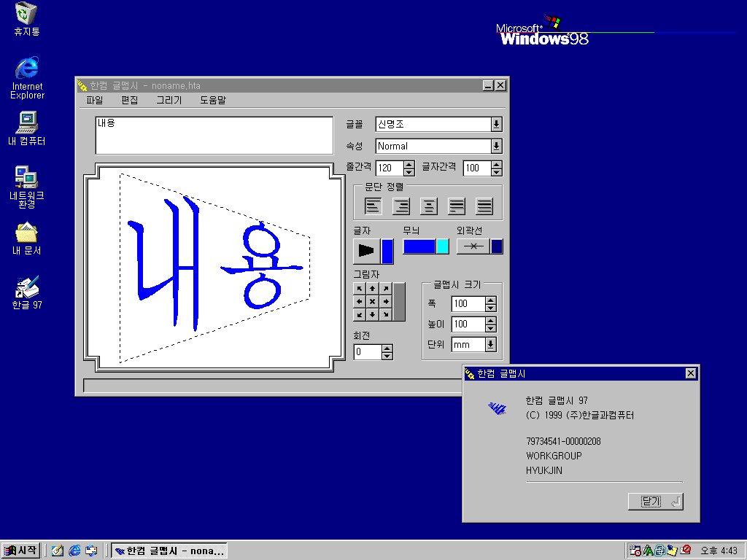Screen dimensions: 747x560
Task: Select full distributed alignment, the last button
Action: click(485, 206)
